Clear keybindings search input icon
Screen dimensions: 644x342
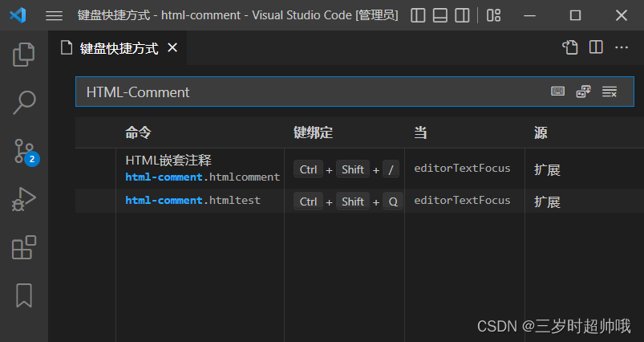coord(610,92)
